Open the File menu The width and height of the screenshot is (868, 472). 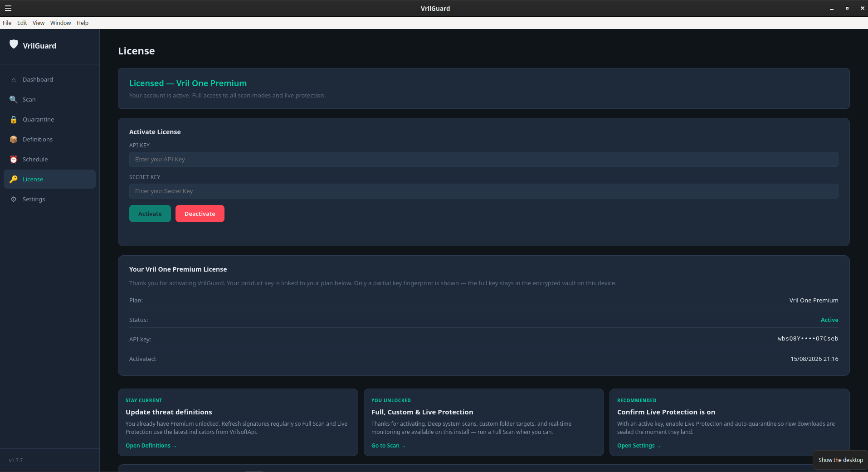7,23
